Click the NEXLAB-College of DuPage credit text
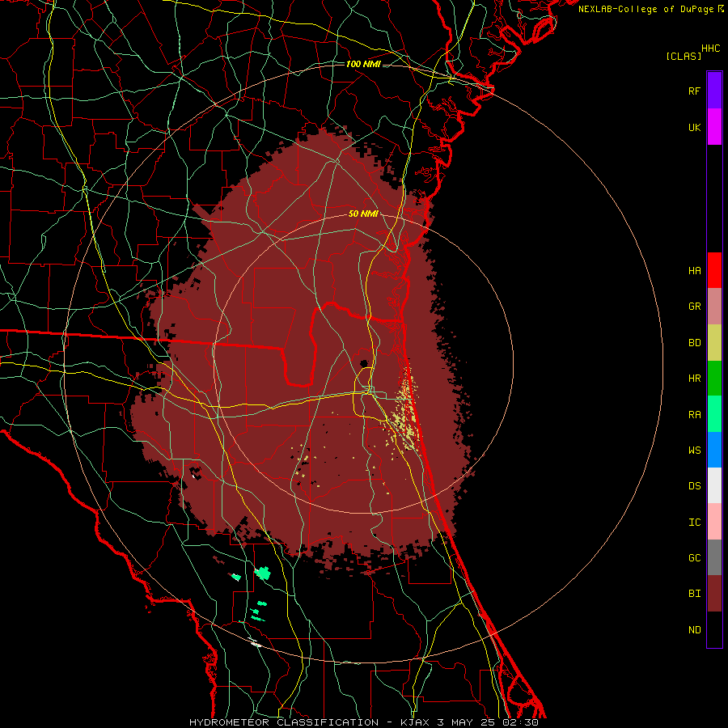This screenshot has width=728, height=728. click(645, 9)
